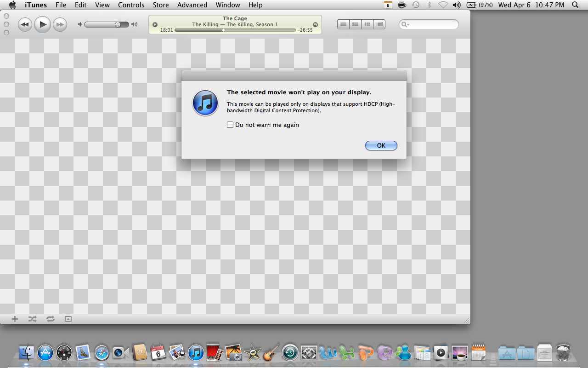
Task: Click the menu bar volume icon
Action: [x=457, y=5]
